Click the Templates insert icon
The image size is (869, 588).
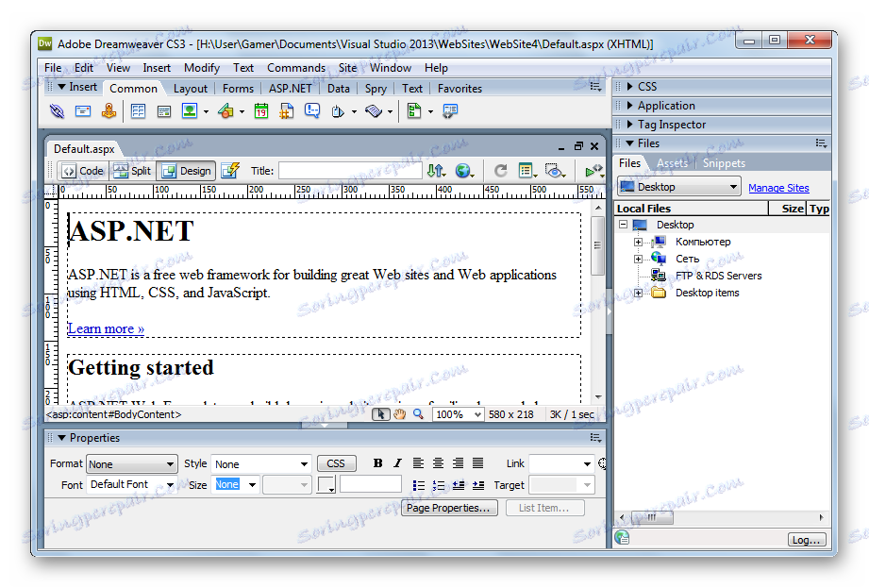(x=414, y=111)
